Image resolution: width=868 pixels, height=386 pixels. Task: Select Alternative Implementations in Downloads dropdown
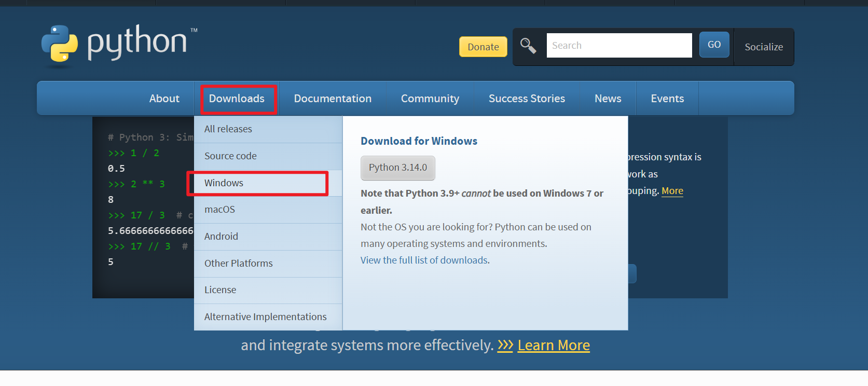click(268, 317)
